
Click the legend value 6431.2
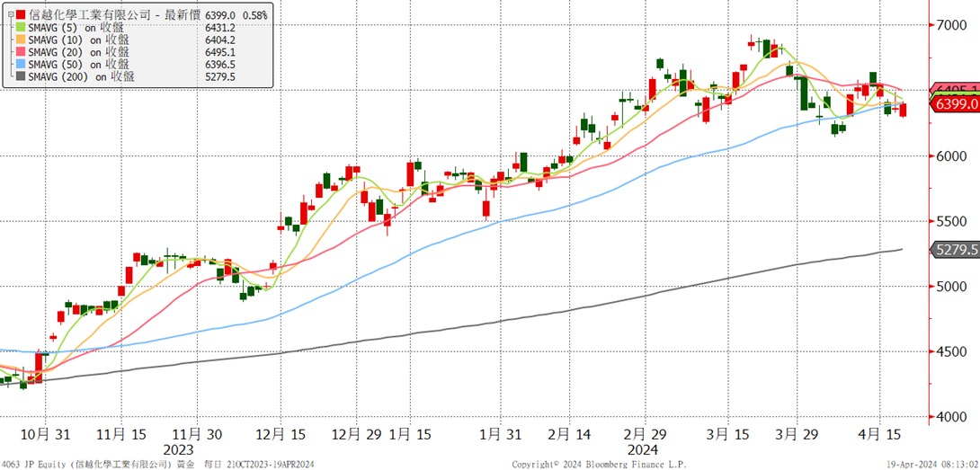pos(219,28)
